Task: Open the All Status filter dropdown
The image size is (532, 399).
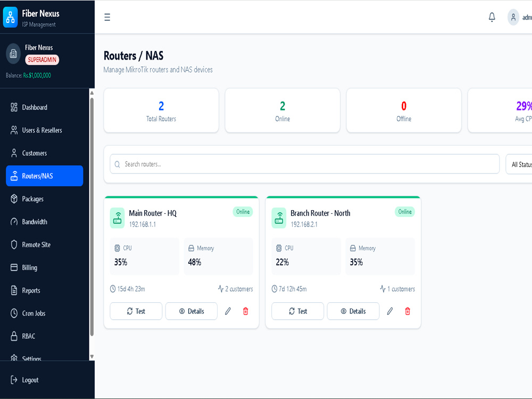Action: click(x=519, y=164)
